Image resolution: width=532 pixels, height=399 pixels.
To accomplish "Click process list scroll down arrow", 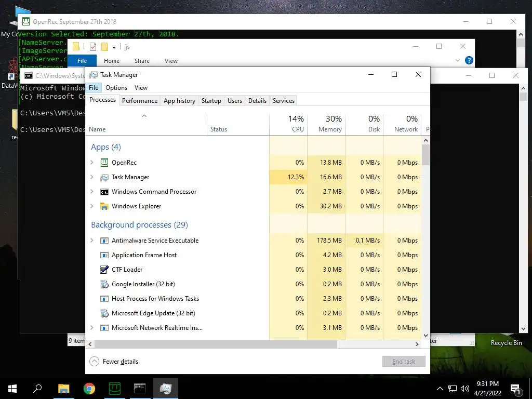I will pos(426,336).
